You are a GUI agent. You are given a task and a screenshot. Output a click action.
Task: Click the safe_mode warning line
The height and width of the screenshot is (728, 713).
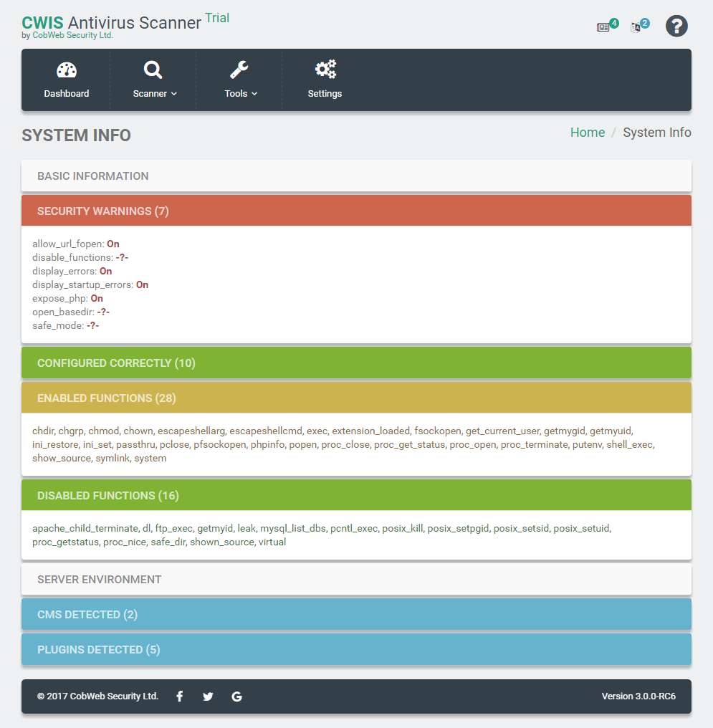pos(65,325)
